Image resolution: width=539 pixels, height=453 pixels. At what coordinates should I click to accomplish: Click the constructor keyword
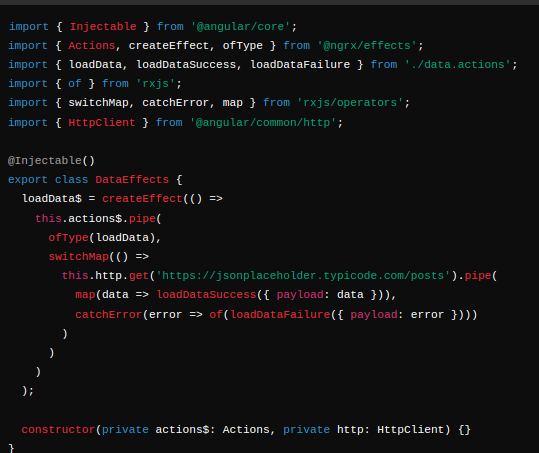coord(58,430)
